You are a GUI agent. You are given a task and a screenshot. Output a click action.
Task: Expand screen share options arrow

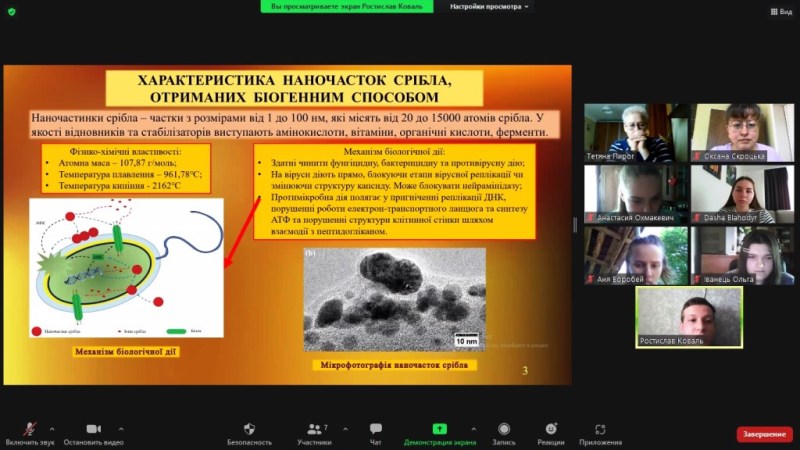point(473,429)
